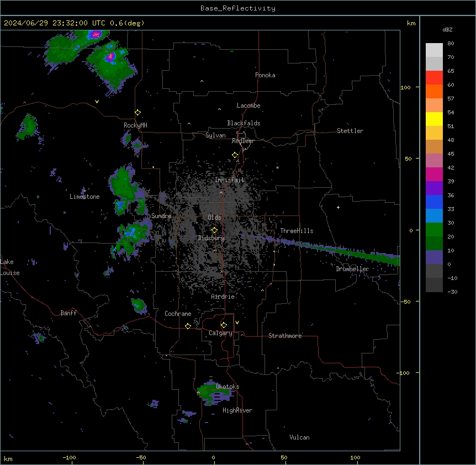Click the yellow diamond radar site near Olds

click(x=214, y=230)
